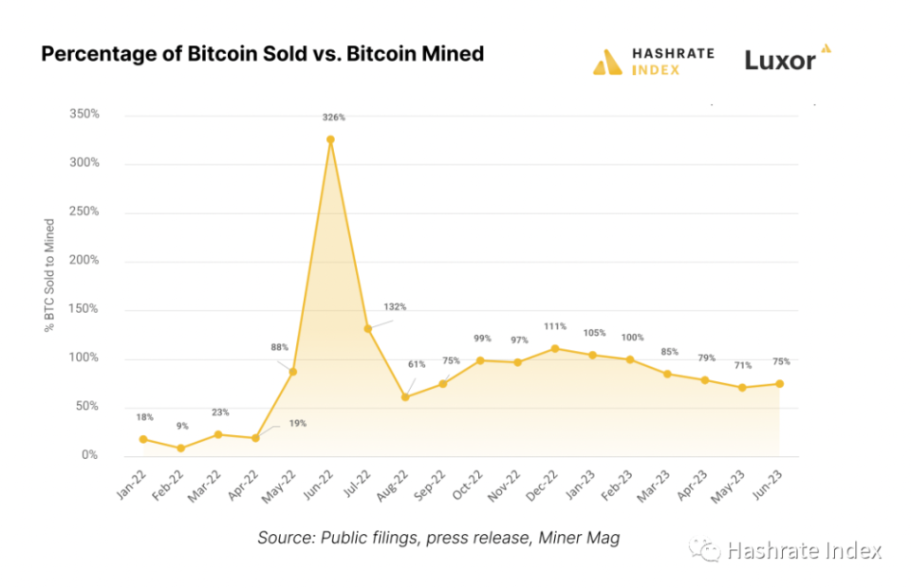911x588 pixels.
Task: Select the Dec-22 data point at 111%
Action: pyautogui.click(x=555, y=349)
